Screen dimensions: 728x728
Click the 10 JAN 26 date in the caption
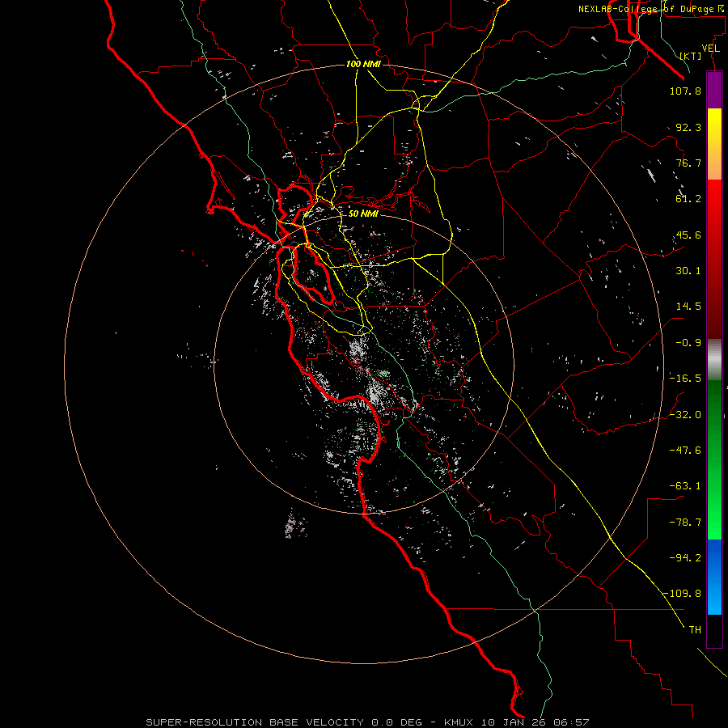(513, 722)
